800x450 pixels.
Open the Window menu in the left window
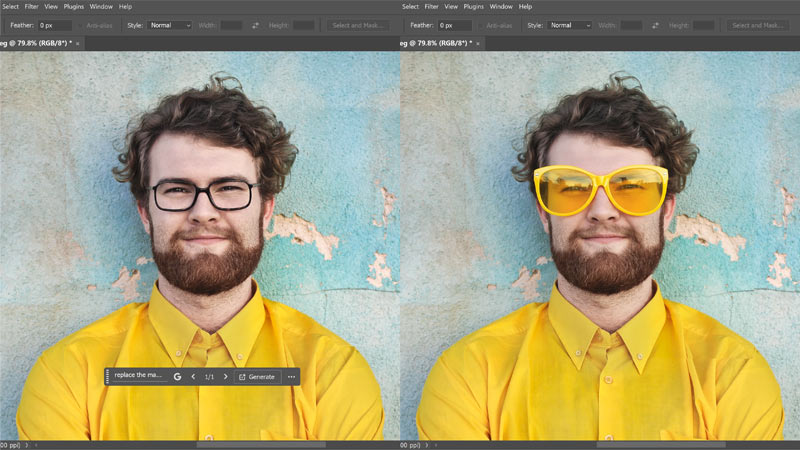tap(101, 7)
